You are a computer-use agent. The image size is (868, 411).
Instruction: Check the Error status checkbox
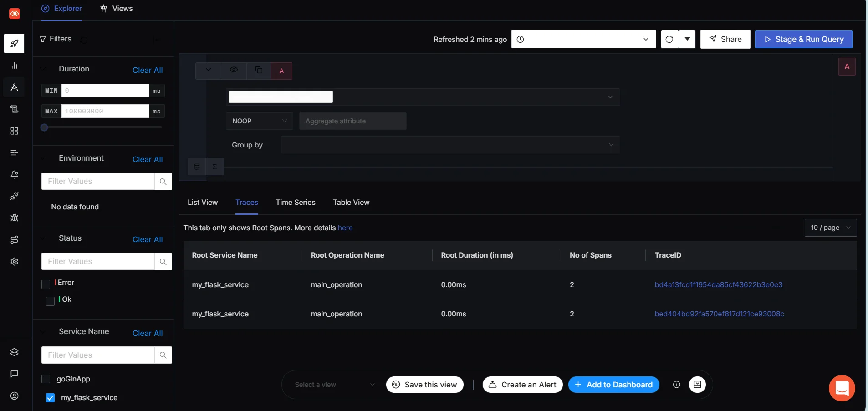(x=46, y=284)
